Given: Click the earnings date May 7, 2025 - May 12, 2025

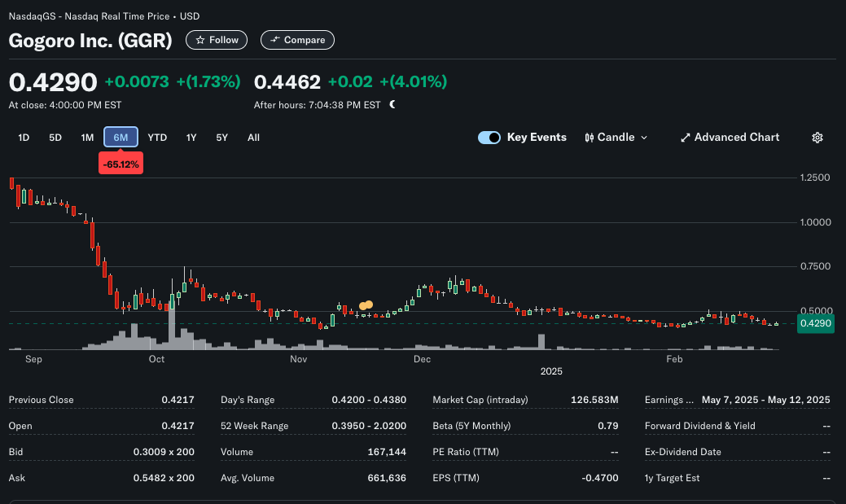Looking at the screenshot, I should pos(766,400).
